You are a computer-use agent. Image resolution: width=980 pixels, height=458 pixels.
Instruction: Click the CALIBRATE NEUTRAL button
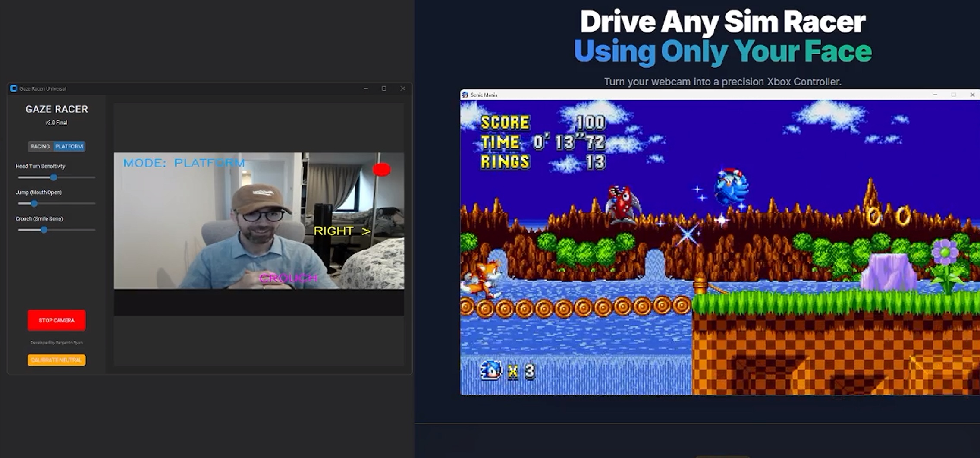(57, 360)
